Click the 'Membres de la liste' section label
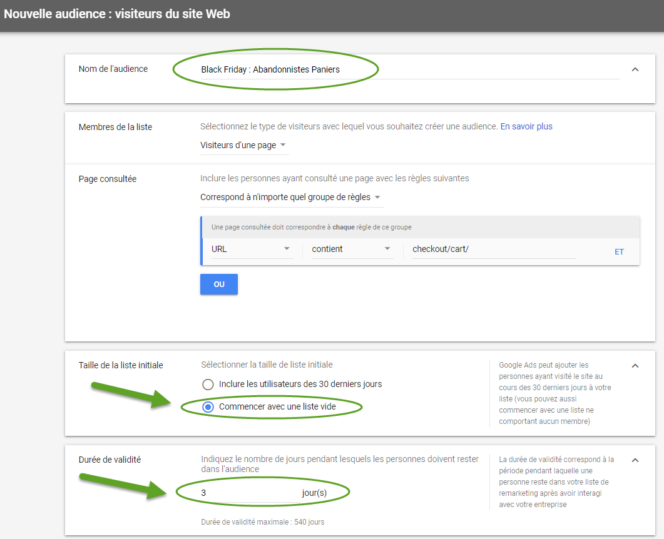664x539 pixels. click(115, 127)
